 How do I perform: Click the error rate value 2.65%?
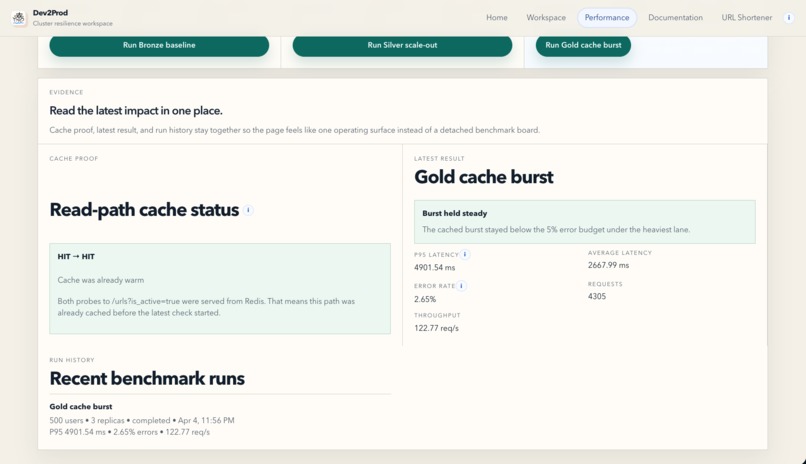click(425, 299)
